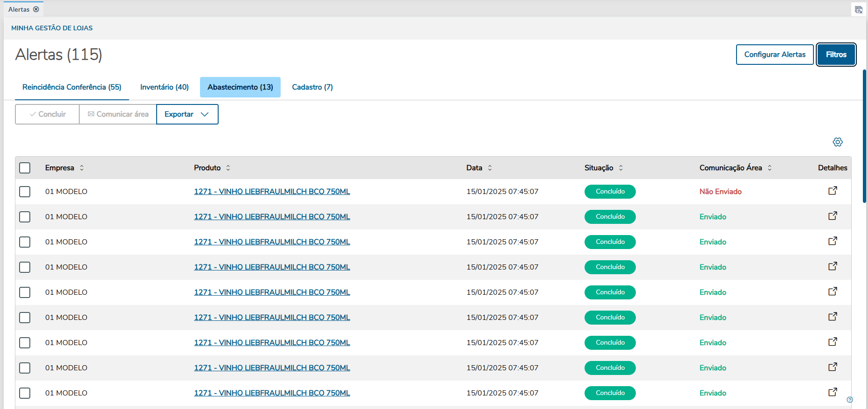Image resolution: width=868 pixels, height=409 pixels.
Task: Switch to Inventário (40) tab
Action: (164, 87)
